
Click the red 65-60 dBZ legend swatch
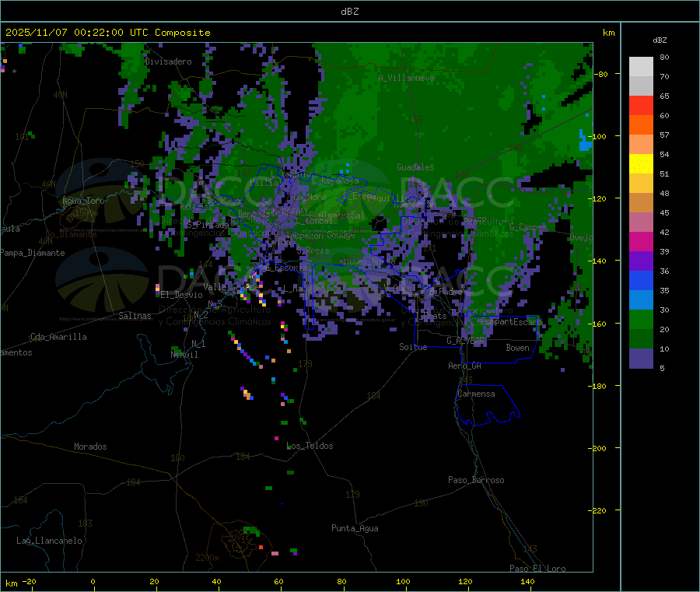pos(641,105)
